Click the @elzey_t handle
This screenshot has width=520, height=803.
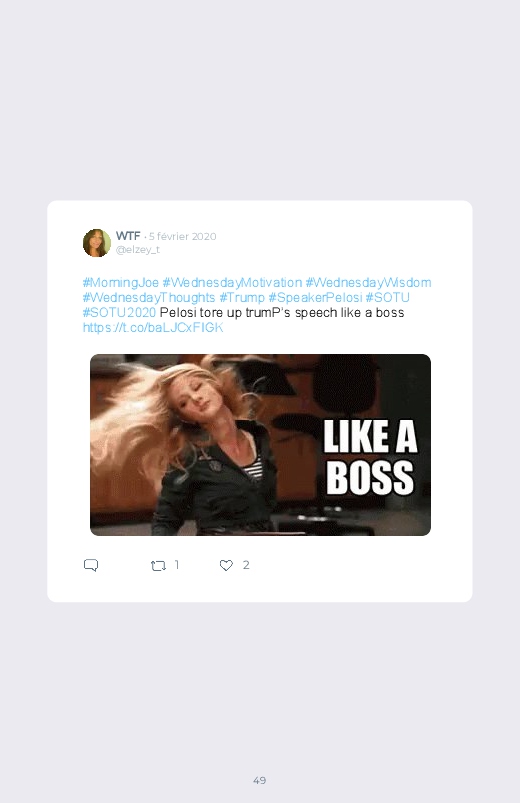click(x=138, y=249)
